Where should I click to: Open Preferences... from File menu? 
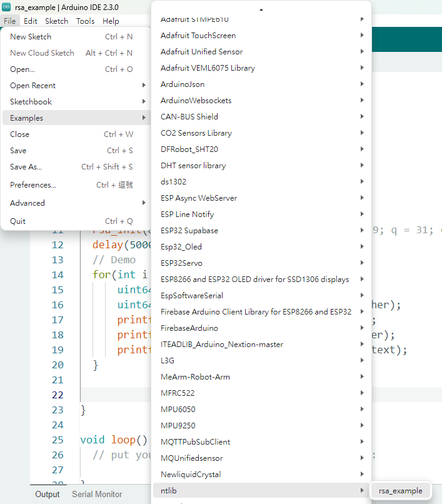point(76,185)
